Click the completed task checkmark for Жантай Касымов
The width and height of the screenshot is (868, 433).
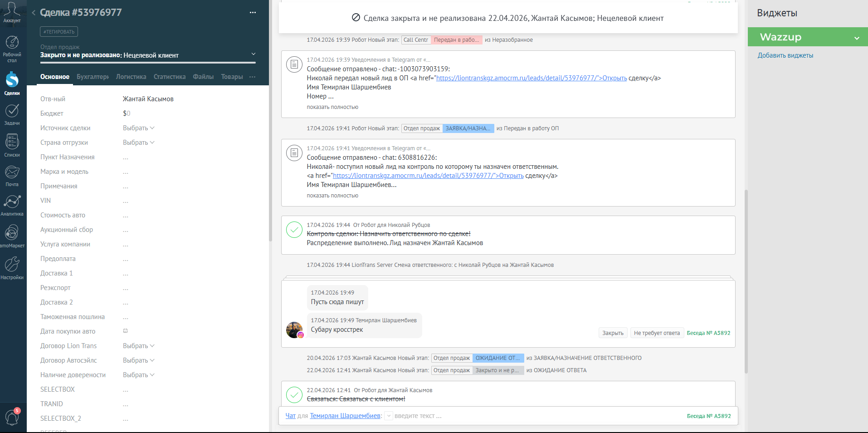click(x=294, y=395)
